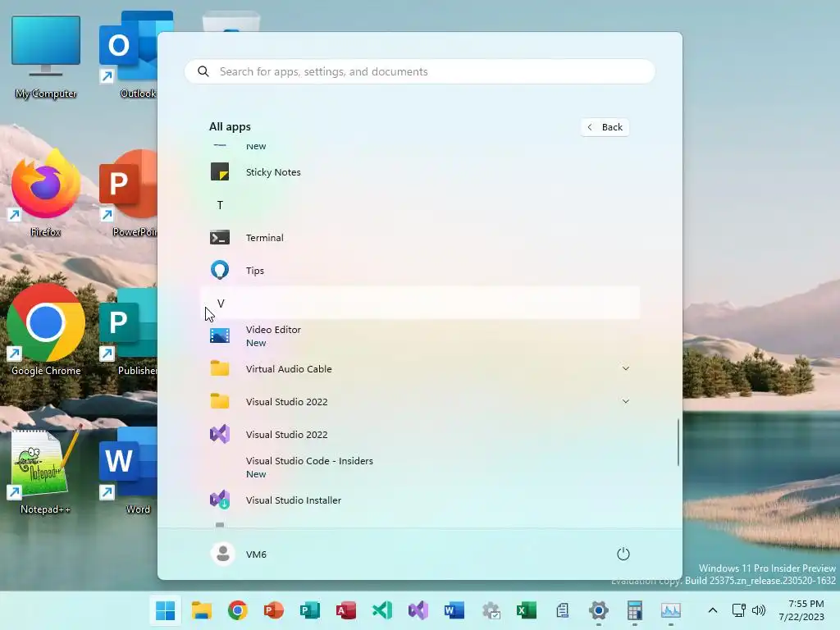Expand the Virtual Audio Cable folder chevron
The height and width of the screenshot is (630, 840).
(625, 368)
